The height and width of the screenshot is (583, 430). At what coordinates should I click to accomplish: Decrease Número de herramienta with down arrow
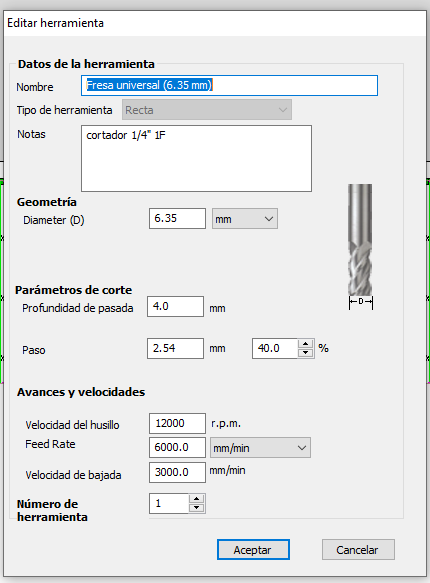click(197, 508)
